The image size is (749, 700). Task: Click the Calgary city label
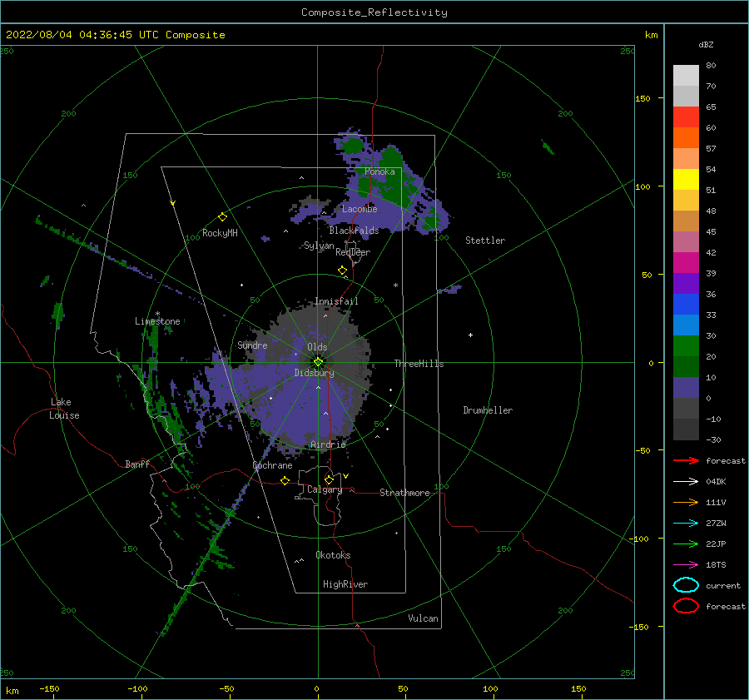click(x=325, y=489)
